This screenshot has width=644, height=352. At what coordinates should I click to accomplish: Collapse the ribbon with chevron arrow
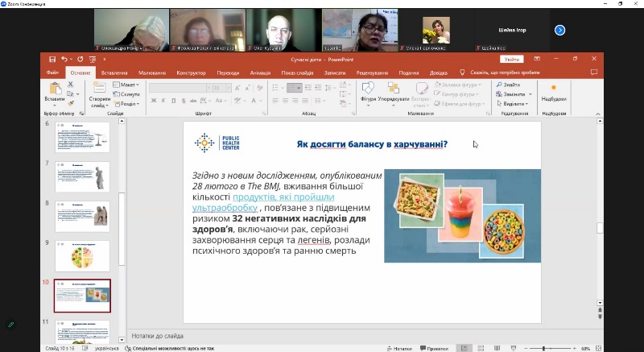tap(598, 114)
